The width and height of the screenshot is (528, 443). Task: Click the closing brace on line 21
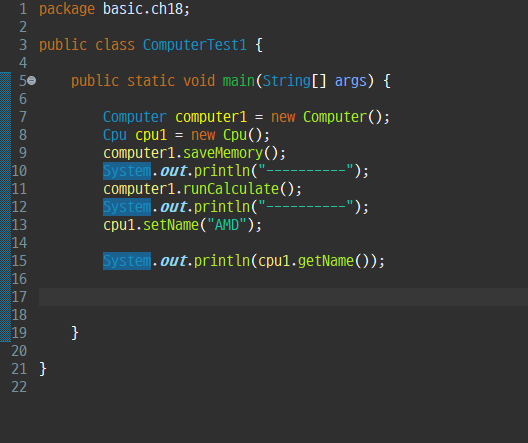(x=43, y=369)
